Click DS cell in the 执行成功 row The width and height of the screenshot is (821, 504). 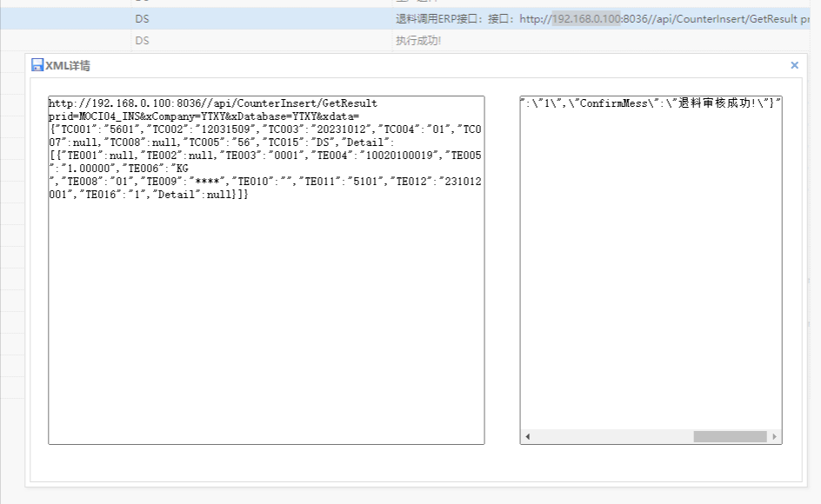(x=142, y=41)
